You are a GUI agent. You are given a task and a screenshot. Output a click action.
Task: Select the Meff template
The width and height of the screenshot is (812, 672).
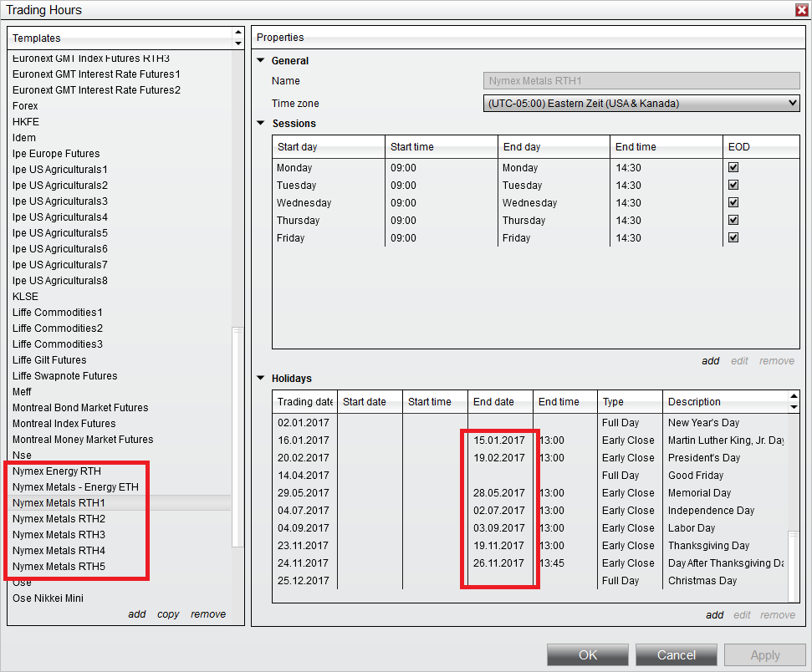coord(22,392)
